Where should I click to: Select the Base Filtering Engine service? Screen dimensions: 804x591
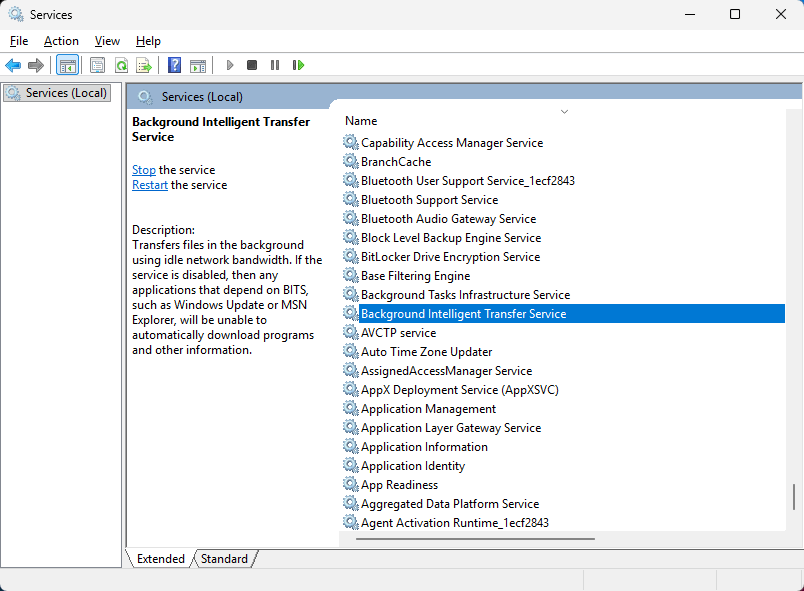point(415,276)
